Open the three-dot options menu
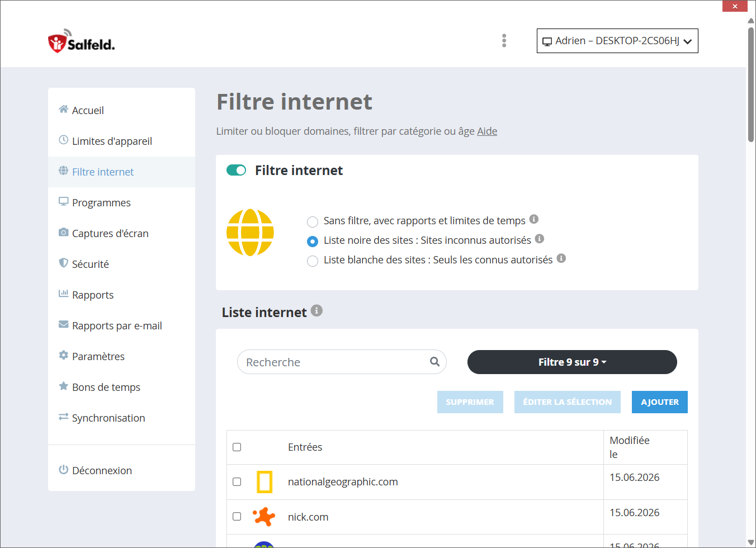This screenshot has height=548, width=756. point(504,41)
